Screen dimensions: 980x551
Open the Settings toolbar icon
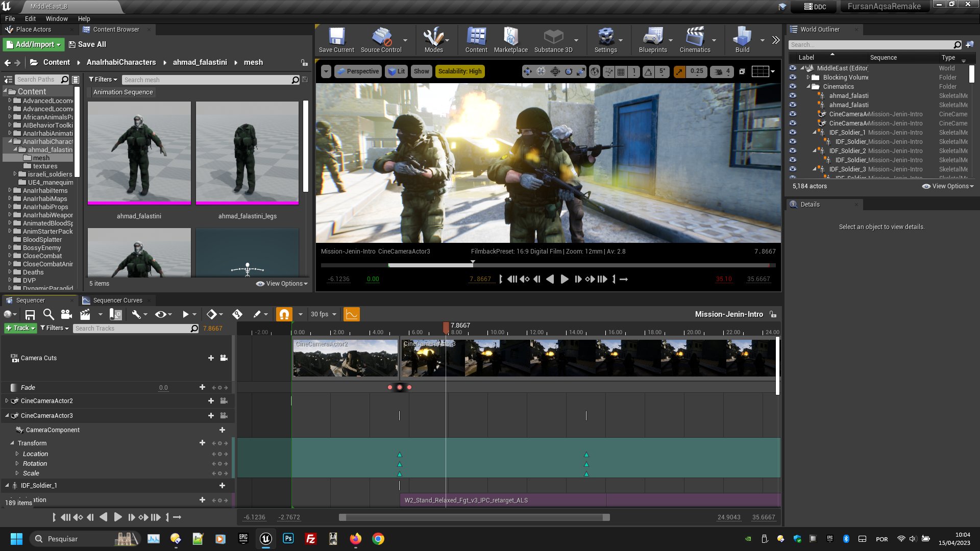(605, 40)
